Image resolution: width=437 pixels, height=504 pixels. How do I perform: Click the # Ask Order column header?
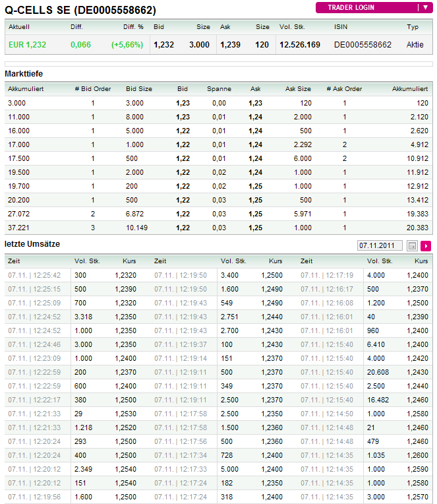344,88
